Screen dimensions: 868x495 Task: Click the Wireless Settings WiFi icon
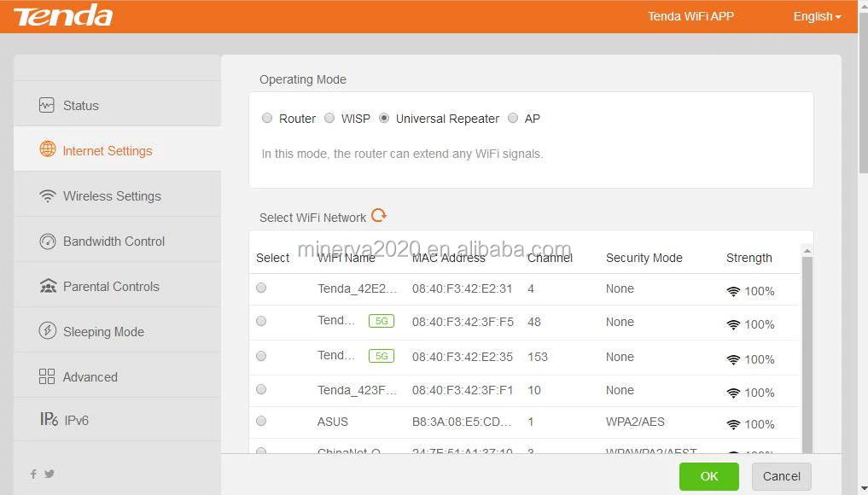48,195
